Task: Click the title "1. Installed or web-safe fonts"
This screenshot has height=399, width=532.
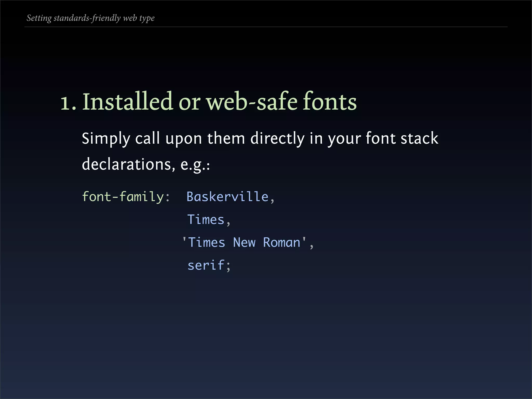Action: (209, 101)
